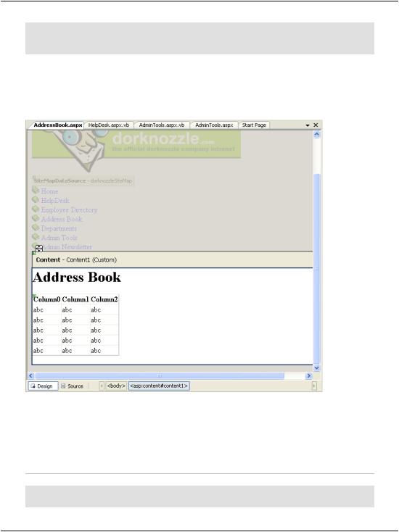Click the Admin Tools item icon
Screen dimensions: 399x532
click(36, 236)
